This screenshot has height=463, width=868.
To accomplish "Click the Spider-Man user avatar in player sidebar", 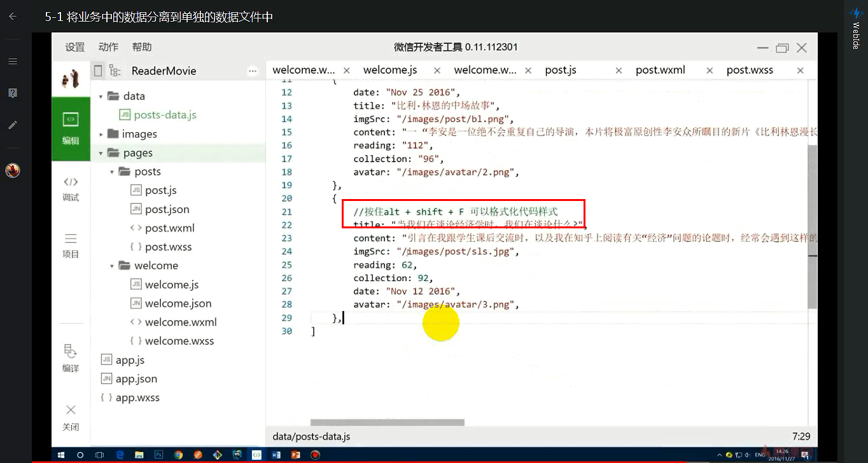I will pyautogui.click(x=12, y=170).
